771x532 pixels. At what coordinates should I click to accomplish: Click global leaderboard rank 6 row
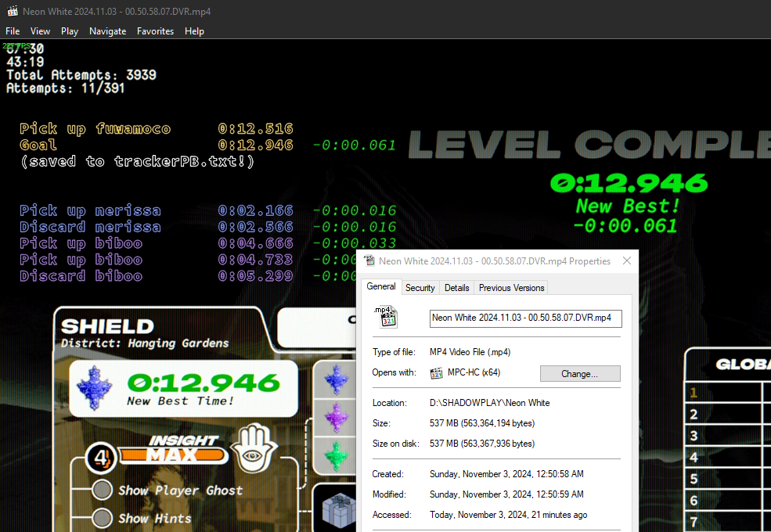pos(728,501)
